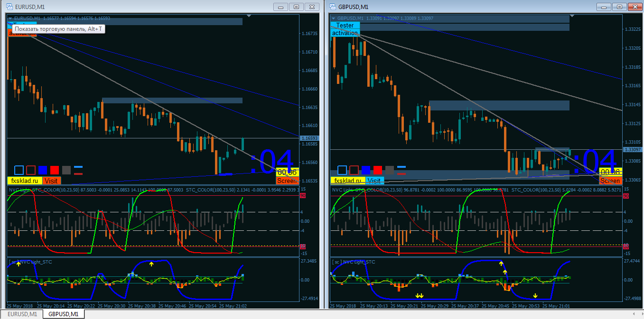Click the NVC Light_STC label in GBPUSD subwindow
The width and height of the screenshot is (644, 319).
(x=359, y=262)
